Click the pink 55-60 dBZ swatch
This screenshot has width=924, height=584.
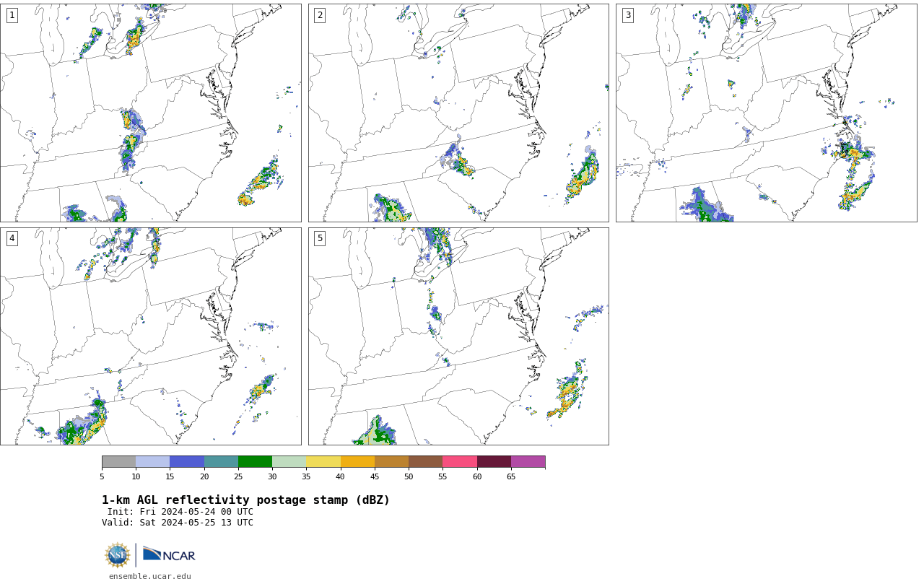(460, 462)
